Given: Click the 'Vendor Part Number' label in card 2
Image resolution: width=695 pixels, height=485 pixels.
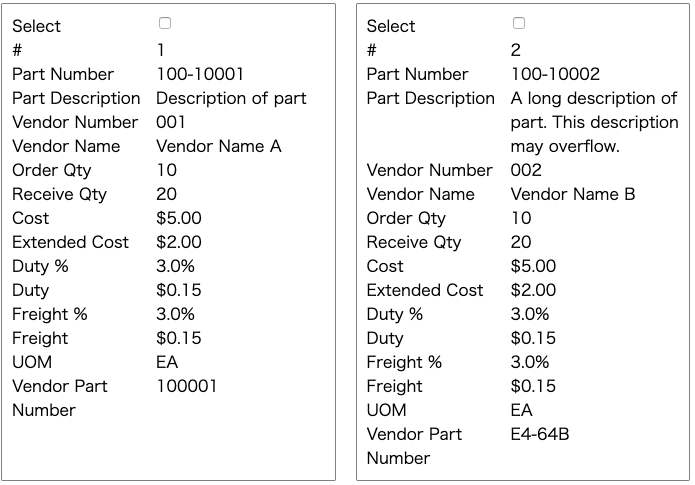Looking at the screenshot, I should [414, 446].
